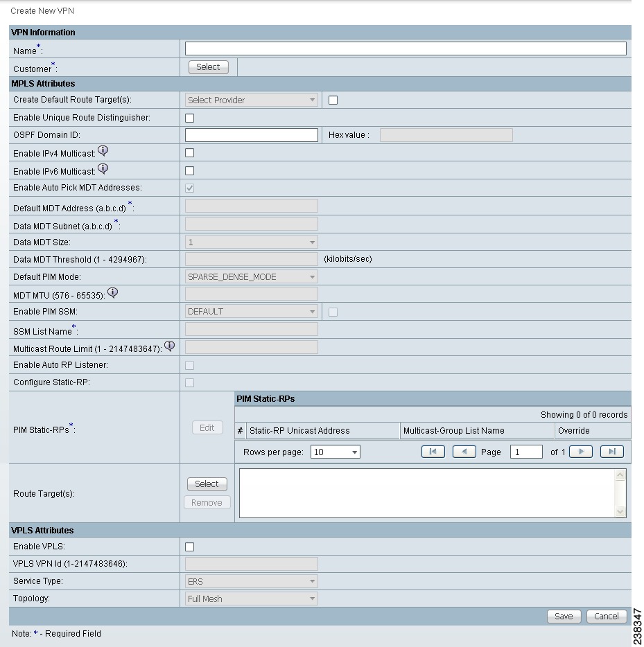
Task: Open Default PIM Mode dropdown
Action: (252, 277)
